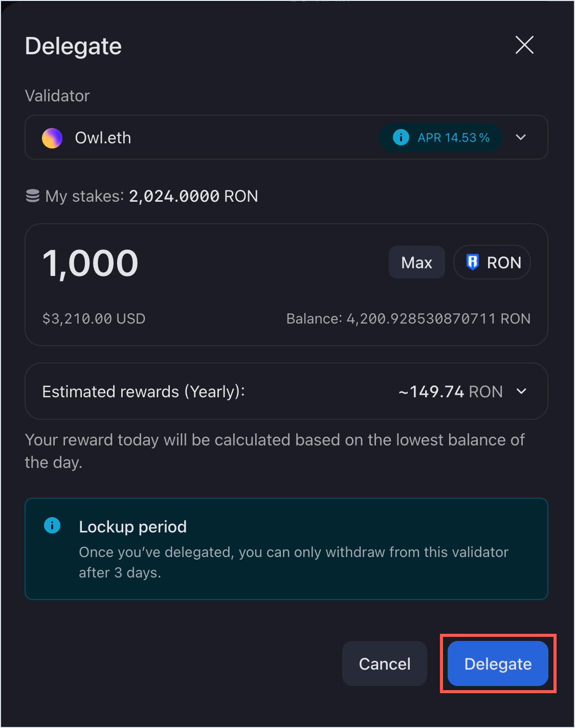
Task: Click the RON token shield icon
Action: [473, 262]
